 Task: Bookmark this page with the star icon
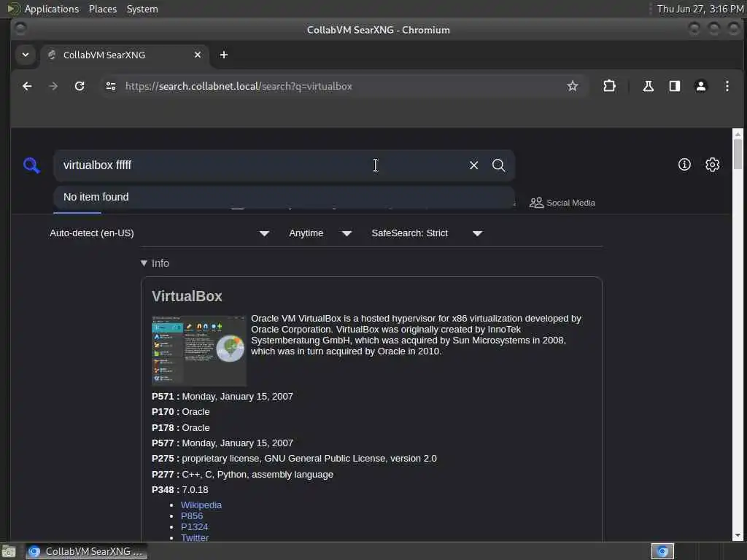pos(572,86)
